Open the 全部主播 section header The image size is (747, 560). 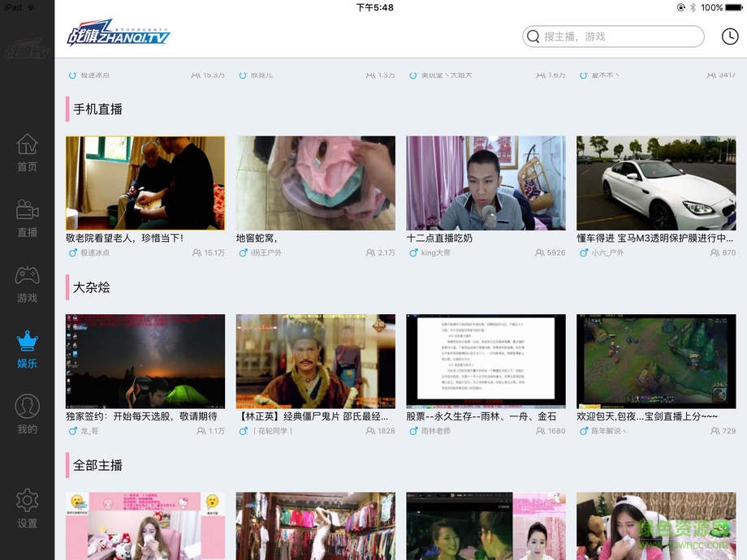(x=96, y=465)
